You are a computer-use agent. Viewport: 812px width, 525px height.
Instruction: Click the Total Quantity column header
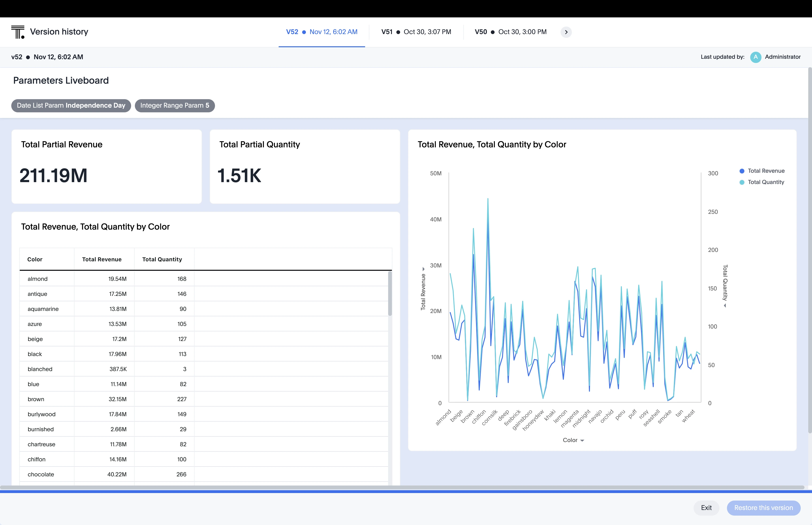click(162, 259)
